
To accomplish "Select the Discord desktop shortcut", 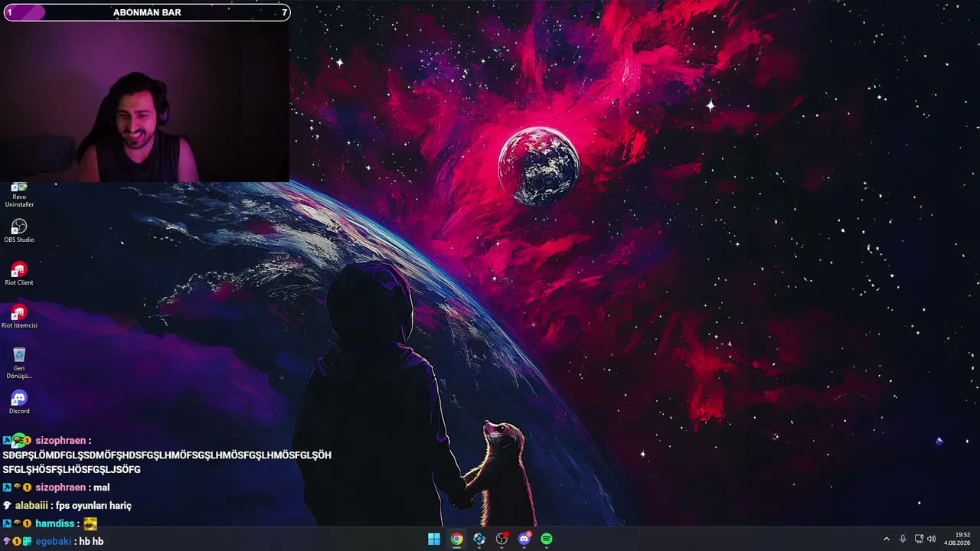I will pyautogui.click(x=19, y=403).
